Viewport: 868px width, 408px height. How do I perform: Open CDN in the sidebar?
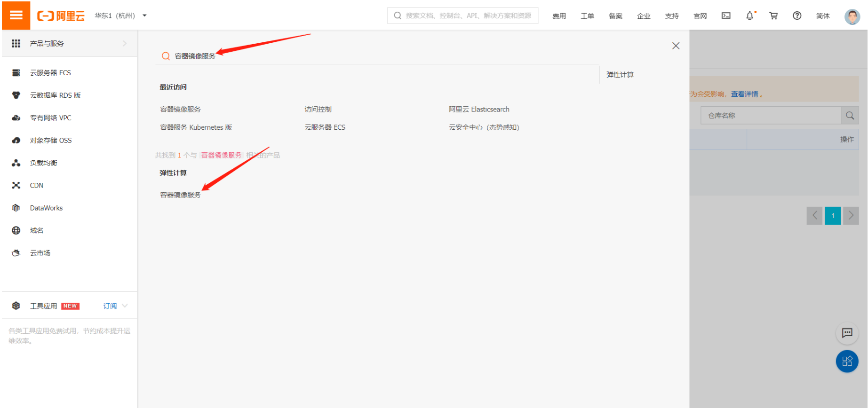pos(37,186)
